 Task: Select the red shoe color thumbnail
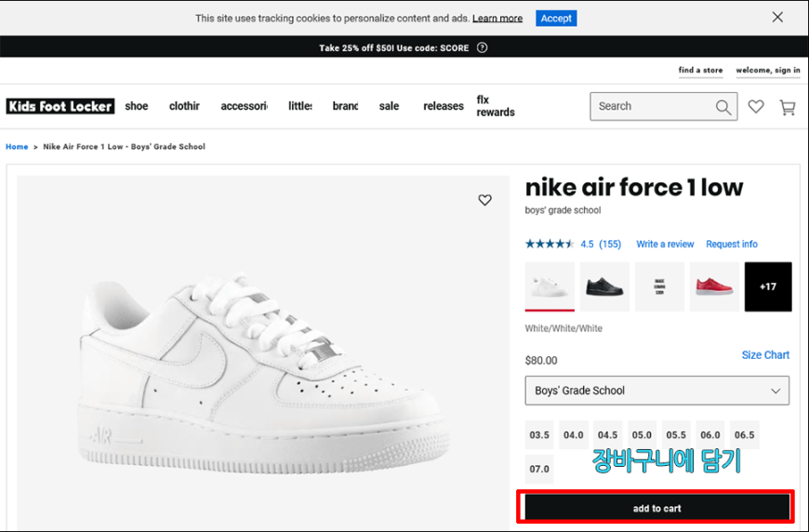point(714,286)
